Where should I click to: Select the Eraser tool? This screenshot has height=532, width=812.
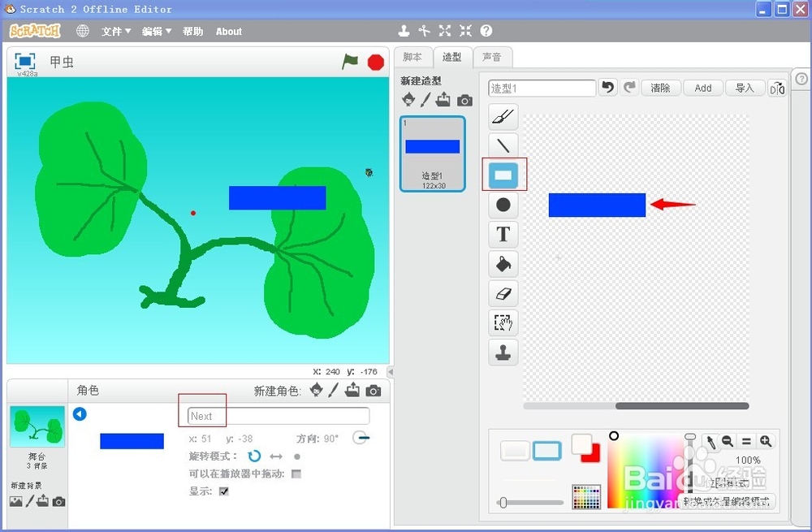pyautogui.click(x=503, y=294)
